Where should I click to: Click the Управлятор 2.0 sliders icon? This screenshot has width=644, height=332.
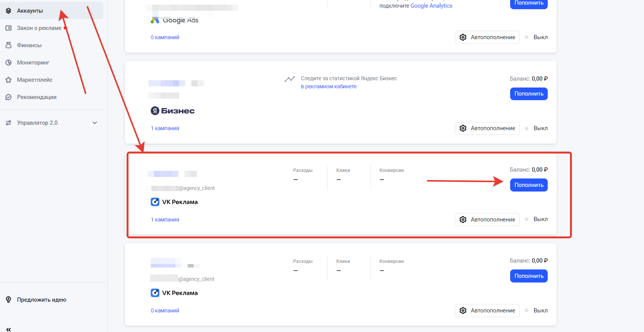pyautogui.click(x=8, y=123)
